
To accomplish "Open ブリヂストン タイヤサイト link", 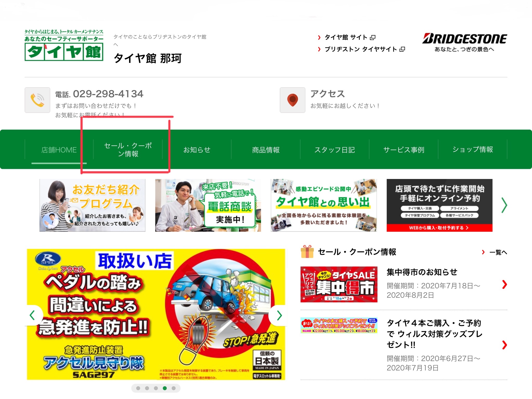I will click(361, 49).
